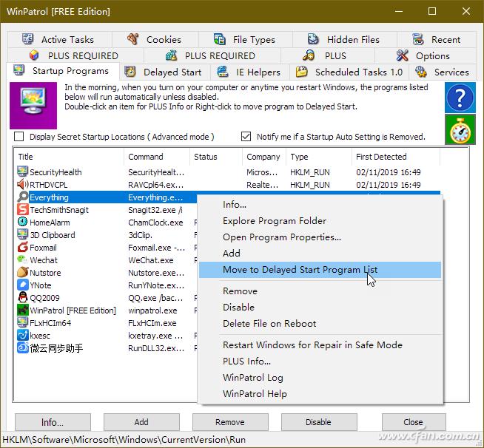
Task: Select Delete File on Reboot menu entry
Action: [269, 323]
